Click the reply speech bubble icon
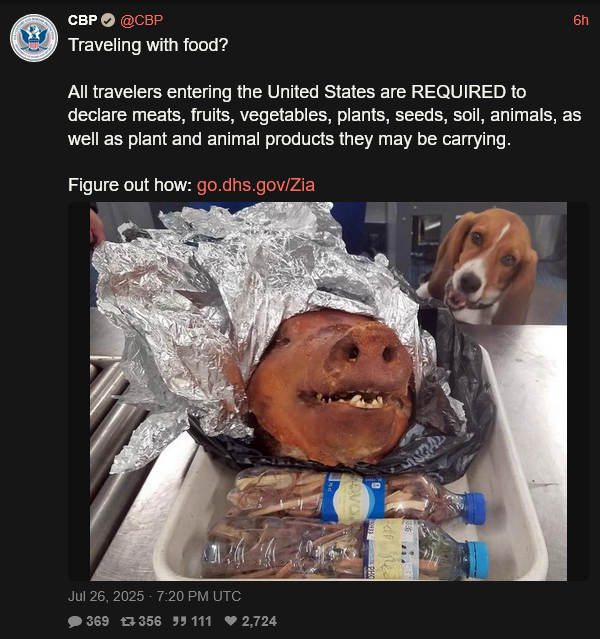This screenshot has width=600, height=639. coord(75,621)
